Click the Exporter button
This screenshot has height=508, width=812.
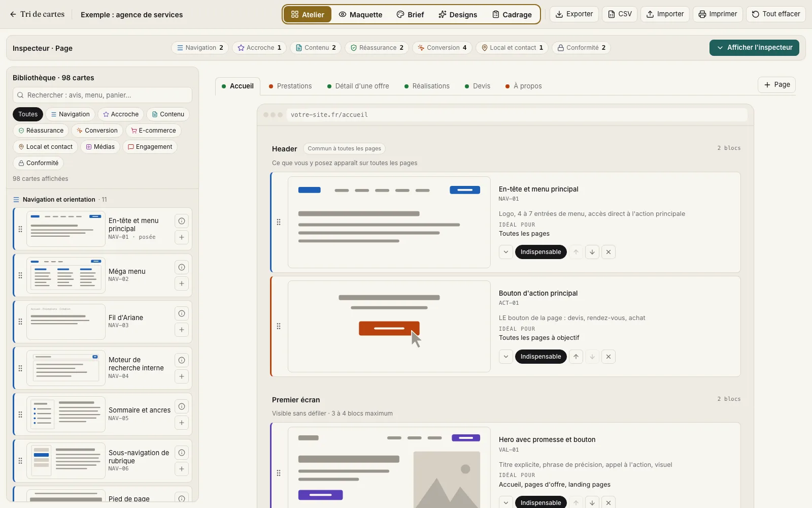574,14
